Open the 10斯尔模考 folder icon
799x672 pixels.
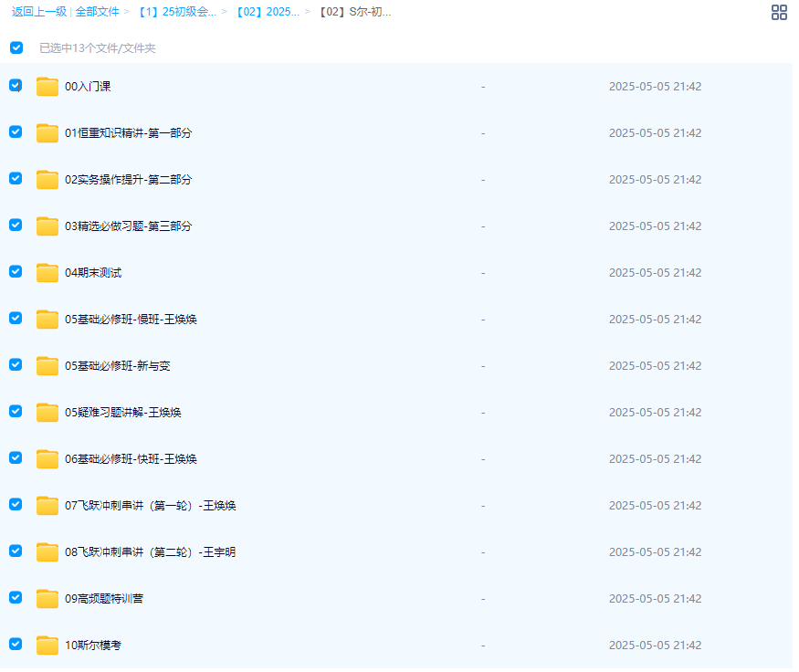coord(47,645)
